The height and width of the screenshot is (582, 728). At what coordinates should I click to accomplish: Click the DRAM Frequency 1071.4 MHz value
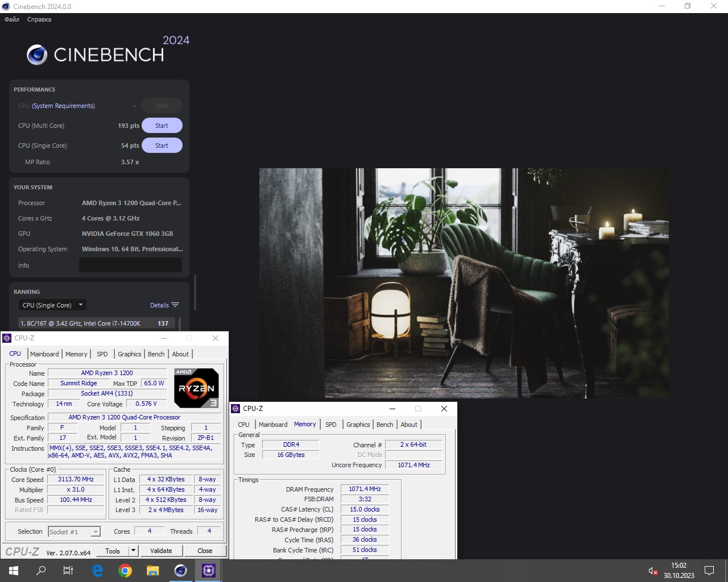point(365,489)
